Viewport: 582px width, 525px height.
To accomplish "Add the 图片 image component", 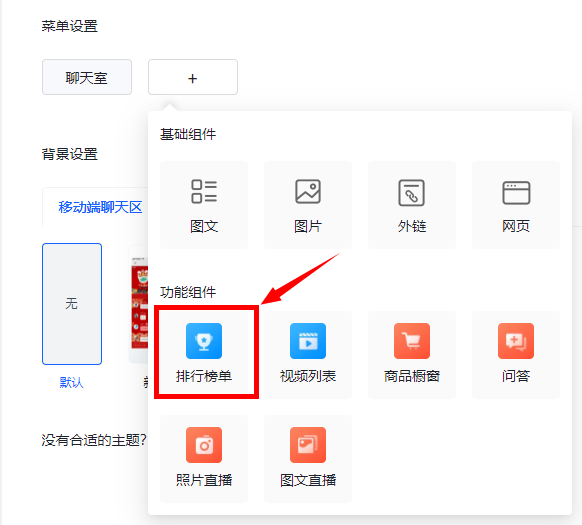I will [x=308, y=205].
